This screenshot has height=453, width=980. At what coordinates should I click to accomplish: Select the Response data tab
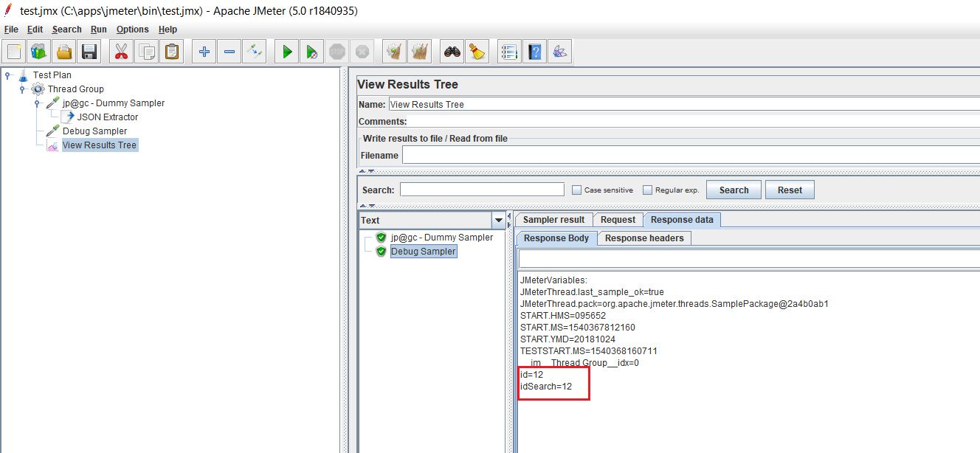(682, 219)
